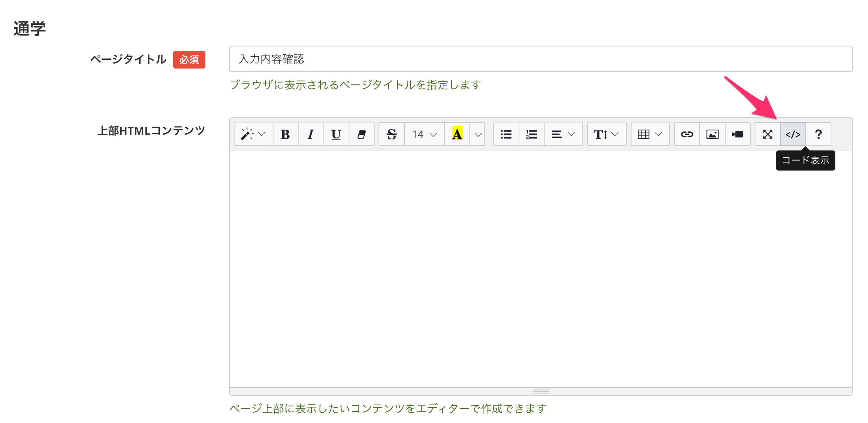
Task: Apply the yellow highlight text color
Action: coord(457,134)
